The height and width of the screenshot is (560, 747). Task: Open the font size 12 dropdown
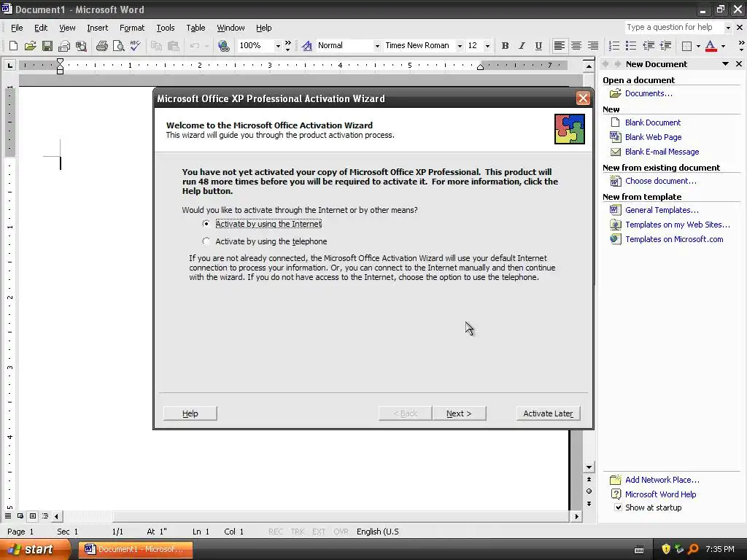tap(487, 46)
